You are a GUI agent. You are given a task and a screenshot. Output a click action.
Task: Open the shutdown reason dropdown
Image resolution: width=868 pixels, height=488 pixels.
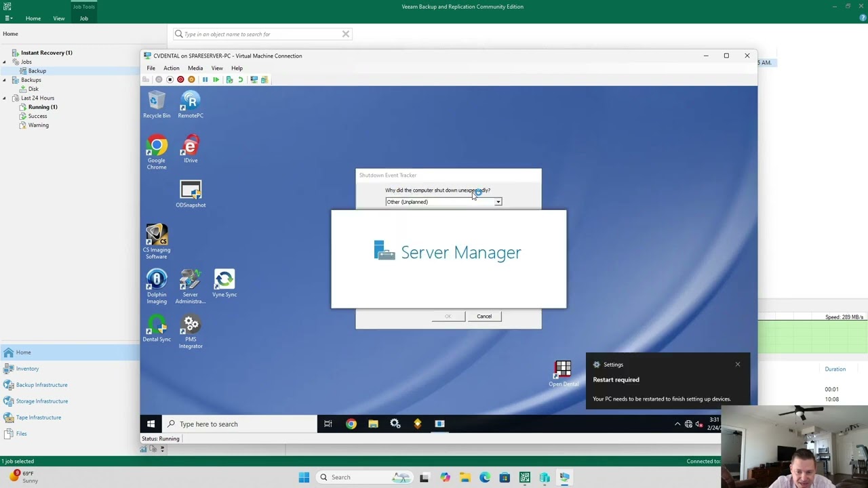click(x=498, y=202)
